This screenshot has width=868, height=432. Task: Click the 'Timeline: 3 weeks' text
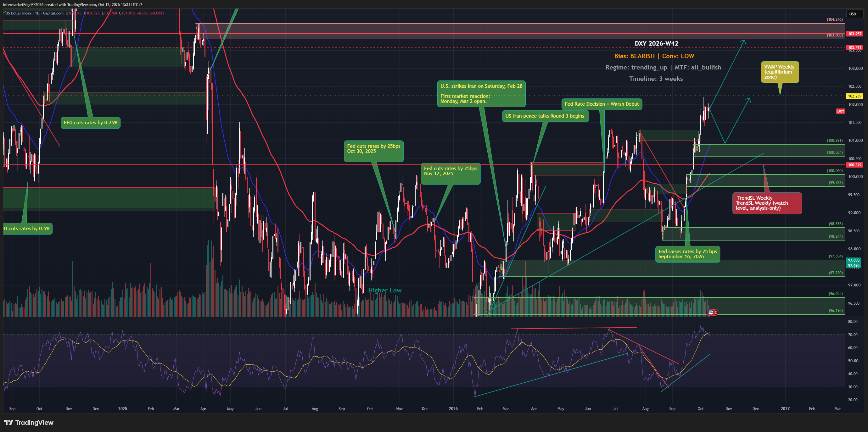coord(656,79)
